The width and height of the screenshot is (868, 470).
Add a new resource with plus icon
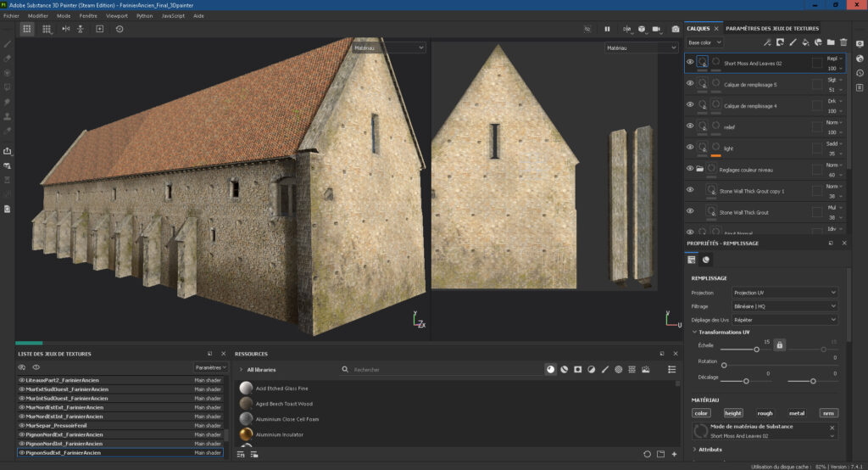point(674,454)
